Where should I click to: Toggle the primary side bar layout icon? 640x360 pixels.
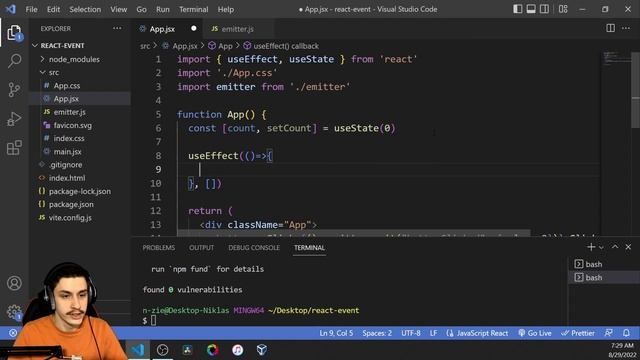click(x=518, y=9)
